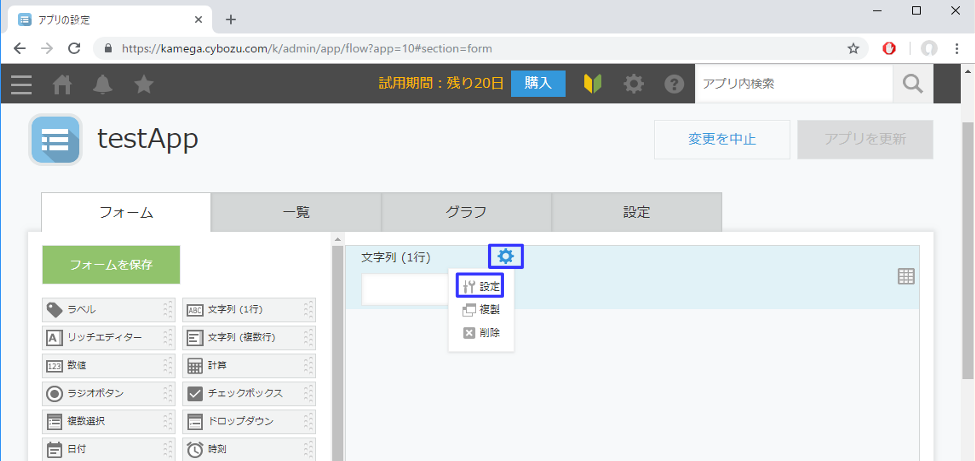Image resolution: width=975 pixels, height=461 pixels.
Task: Open notifications bell icon
Action: pos(103,84)
